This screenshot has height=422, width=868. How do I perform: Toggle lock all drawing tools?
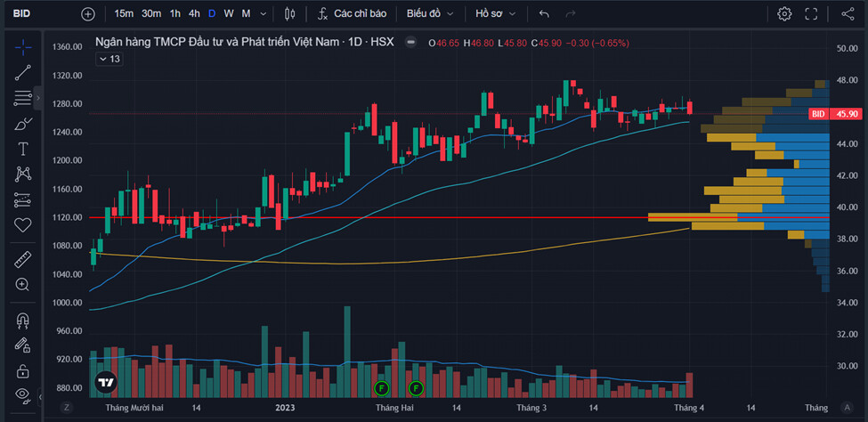coord(23,370)
